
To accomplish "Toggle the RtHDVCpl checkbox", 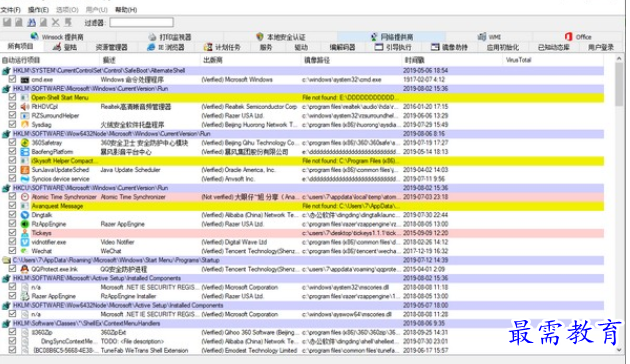I will 12,106.
